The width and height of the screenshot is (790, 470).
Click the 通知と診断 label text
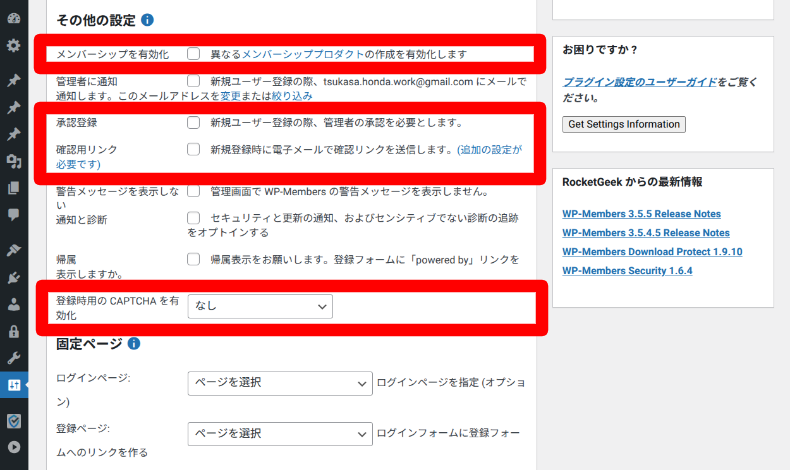coord(82,220)
